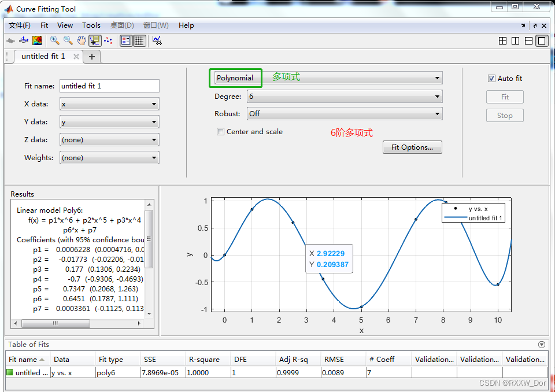The image size is (555, 392).
Task: Change the polynomial Degree dropdown
Action: click(344, 95)
